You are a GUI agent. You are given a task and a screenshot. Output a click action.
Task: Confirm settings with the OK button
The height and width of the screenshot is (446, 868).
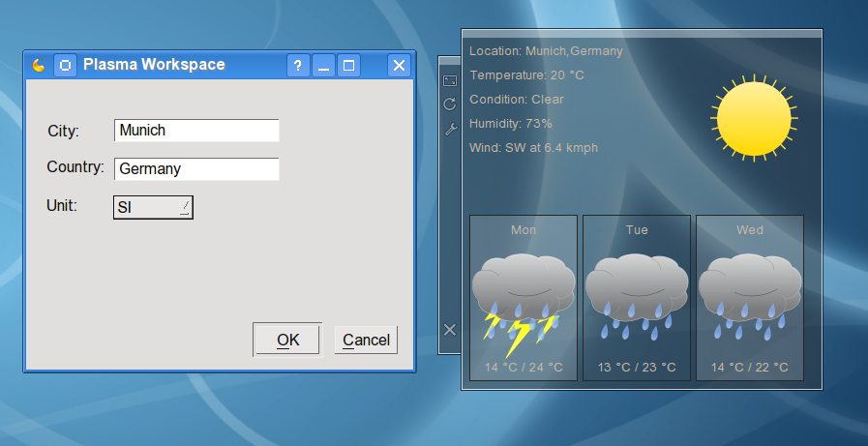pyautogui.click(x=287, y=340)
